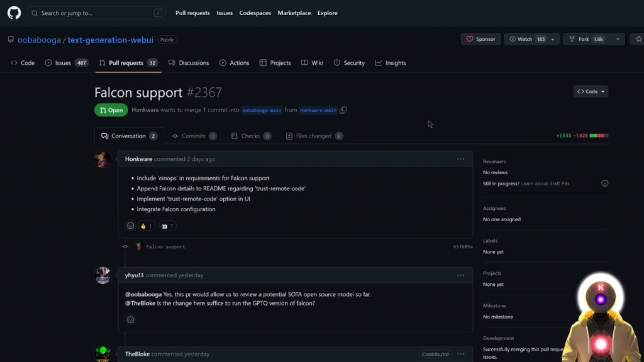Open Learn about draft PRs link
The width and height of the screenshot is (644, 362).
click(545, 184)
